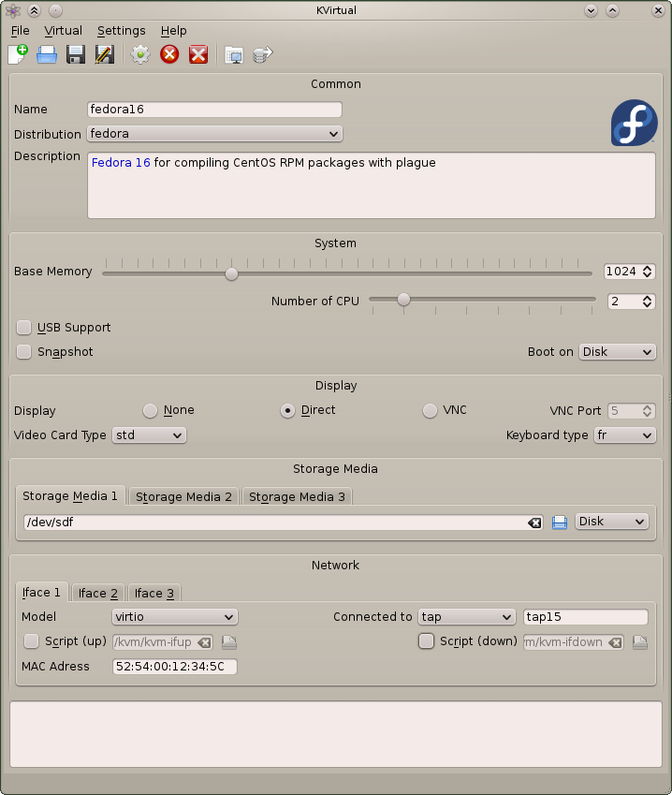Image resolution: width=672 pixels, height=795 pixels.
Task: Click the disk image creation toolbar icon
Action: pos(262,54)
